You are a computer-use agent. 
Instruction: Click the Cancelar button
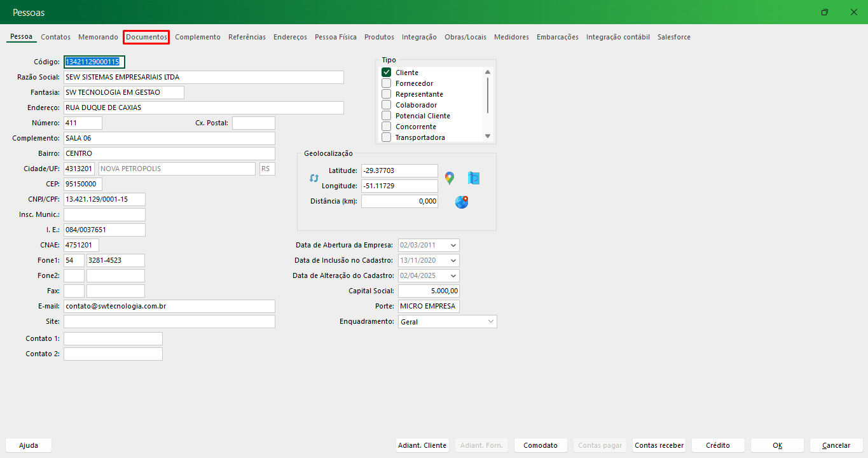click(x=836, y=445)
